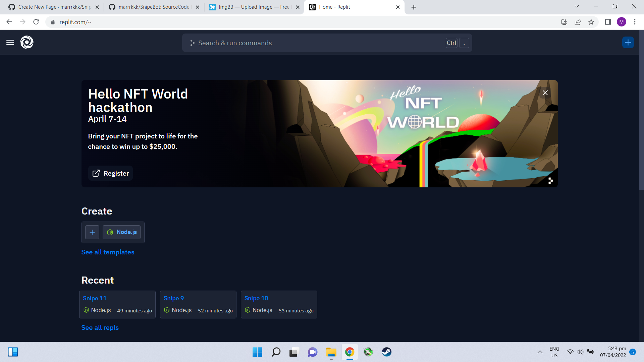The height and width of the screenshot is (362, 644).
Task: Expand the browser tab search chevron
Action: (x=577, y=6)
